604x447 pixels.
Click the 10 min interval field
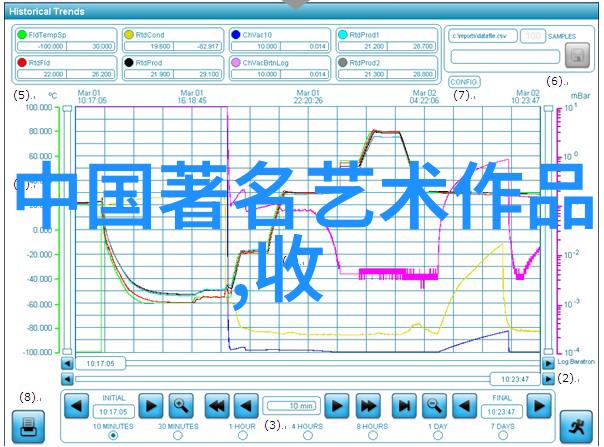[x=291, y=406]
